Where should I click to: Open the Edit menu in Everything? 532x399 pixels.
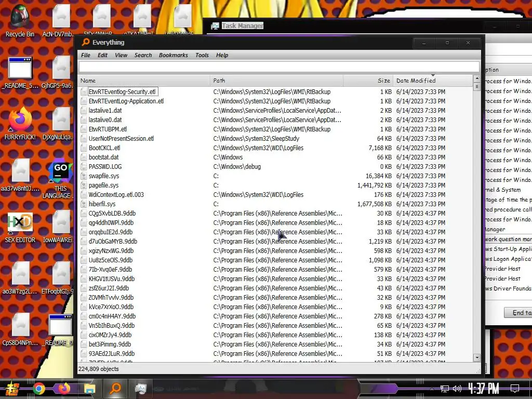tap(102, 55)
